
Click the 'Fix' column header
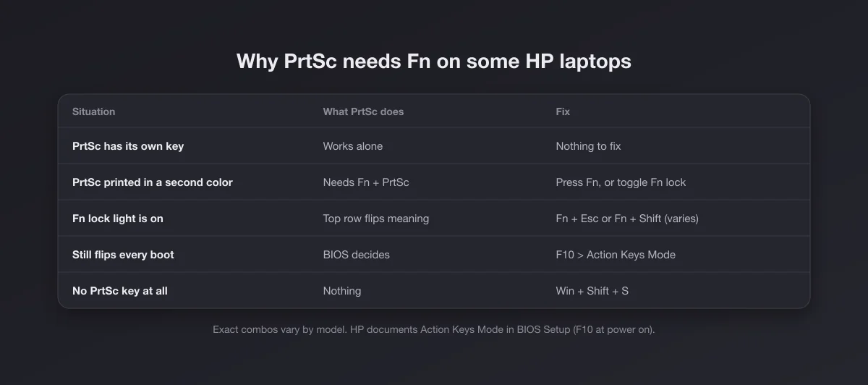(563, 111)
